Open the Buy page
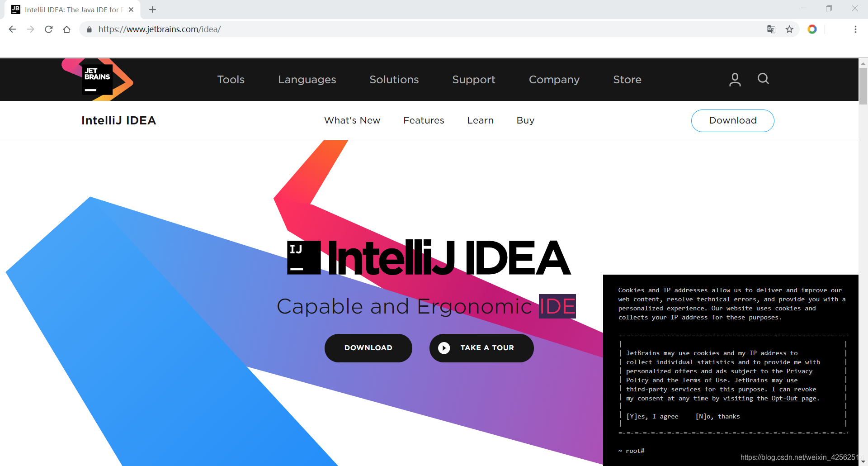 525,120
